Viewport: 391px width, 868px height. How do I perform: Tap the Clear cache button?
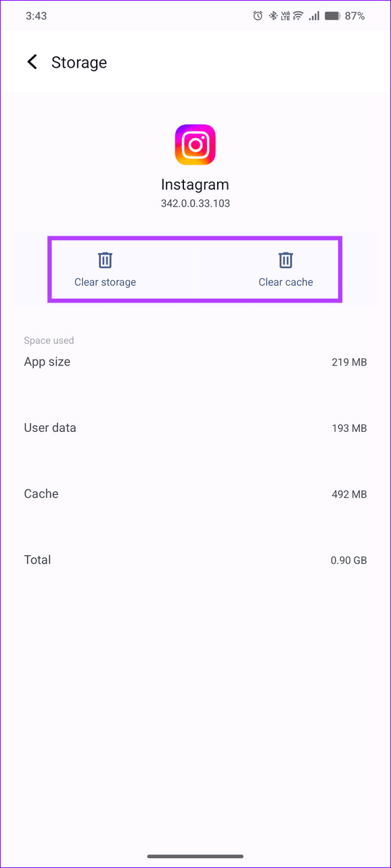[285, 269]
